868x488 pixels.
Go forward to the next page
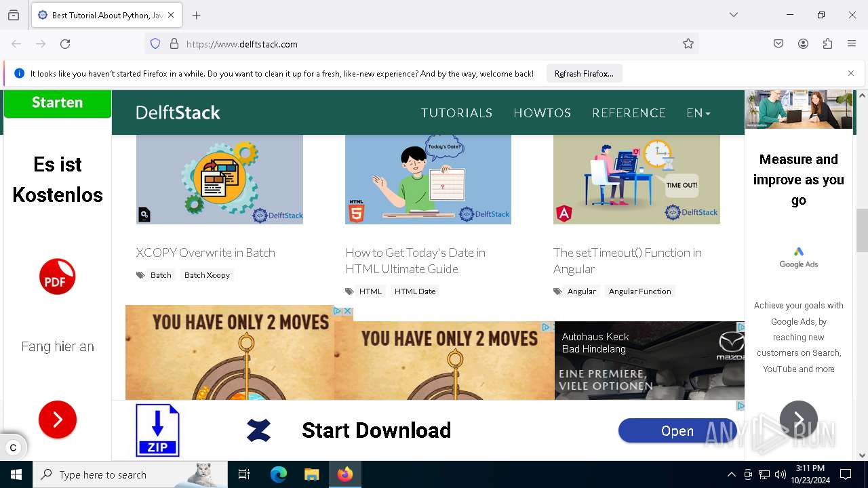41,44
